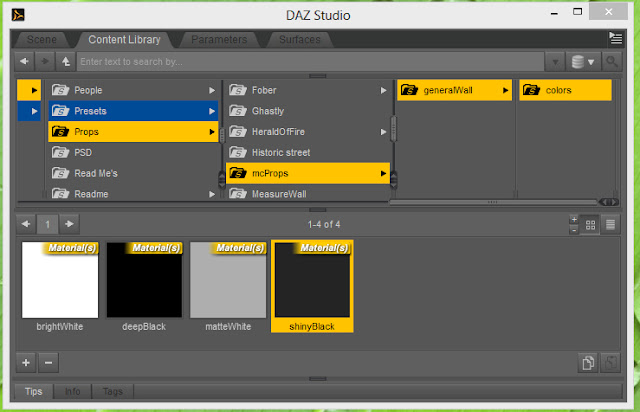
Task: Click the up one level arrow icon
Action: (x=65, y=61)
